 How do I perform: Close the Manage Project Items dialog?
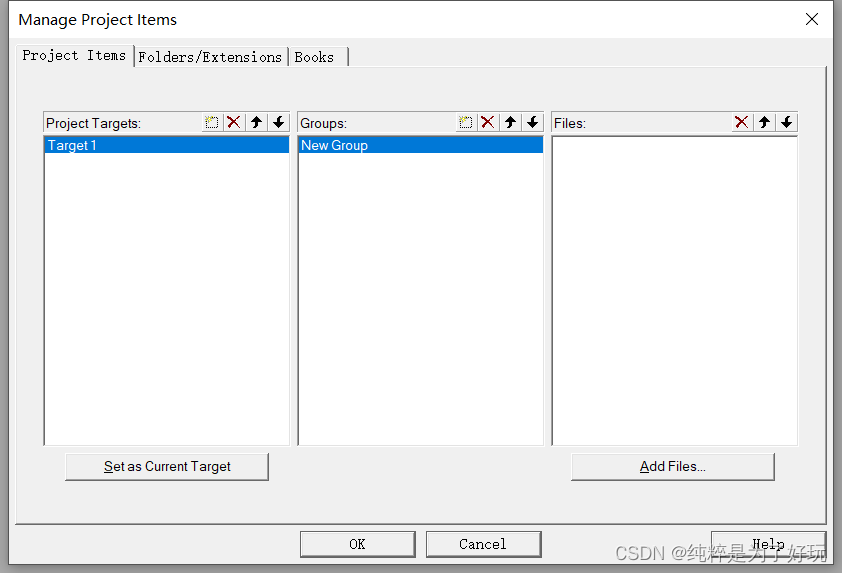[x=812, y=19]
